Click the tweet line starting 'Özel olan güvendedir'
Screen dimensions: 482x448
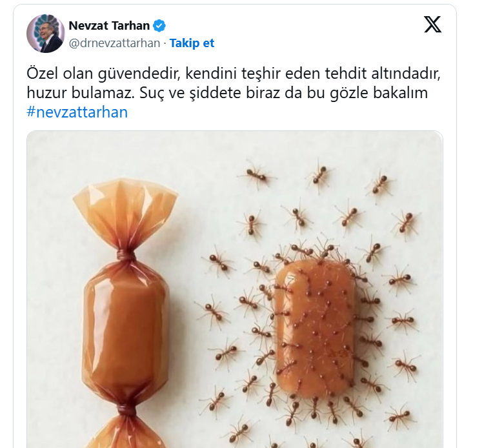[234, 74]
